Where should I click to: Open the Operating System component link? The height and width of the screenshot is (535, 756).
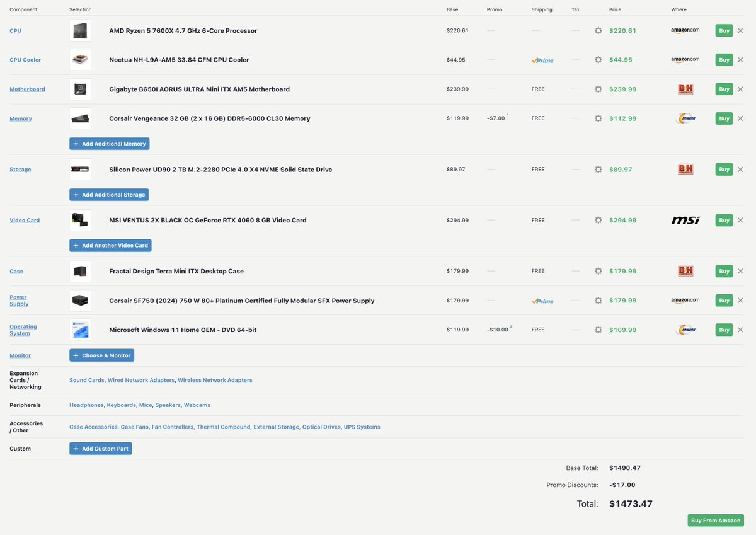(x=23, y=330)
